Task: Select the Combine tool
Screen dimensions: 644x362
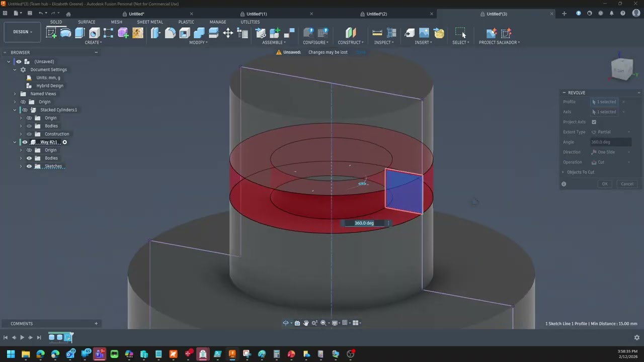Action: point(199,33)
